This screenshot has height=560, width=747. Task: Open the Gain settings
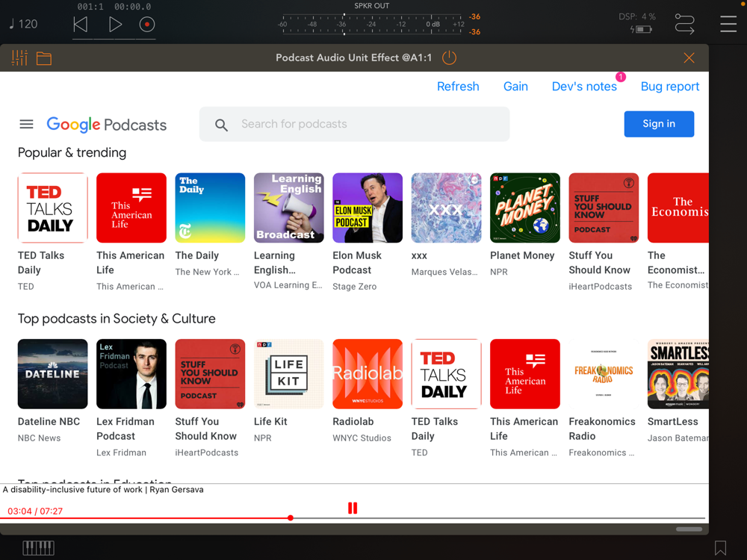click(x=515, y=87)
